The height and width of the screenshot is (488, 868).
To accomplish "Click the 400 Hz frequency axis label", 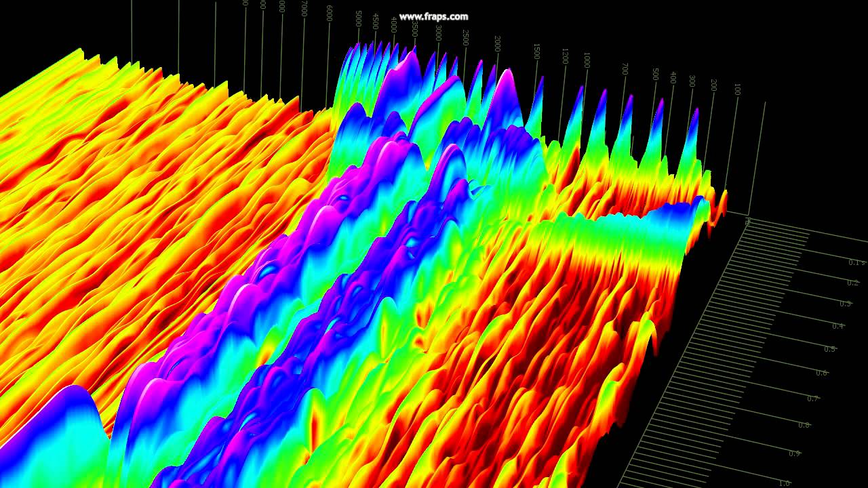I will point(673,77).
